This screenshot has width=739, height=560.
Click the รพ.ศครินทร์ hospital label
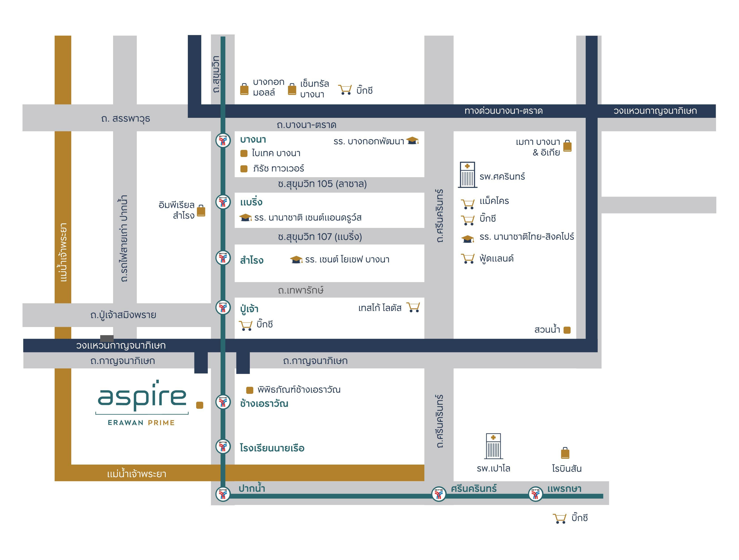pyautogui.click(x=502, y=177)
